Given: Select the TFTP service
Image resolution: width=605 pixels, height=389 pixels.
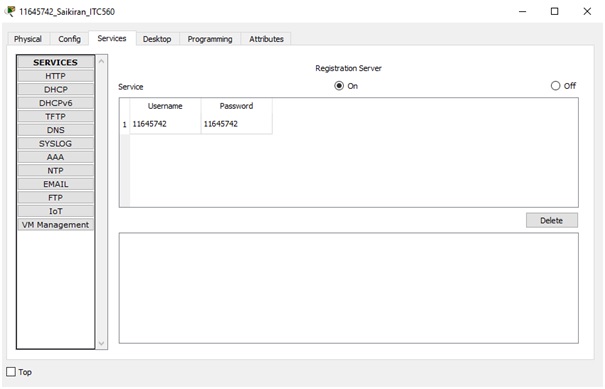Looking at the screenshot, I should click(56, 117).
